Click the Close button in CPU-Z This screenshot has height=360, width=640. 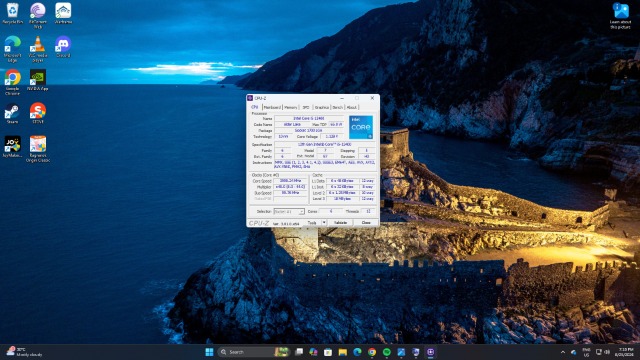click(366, 223)
